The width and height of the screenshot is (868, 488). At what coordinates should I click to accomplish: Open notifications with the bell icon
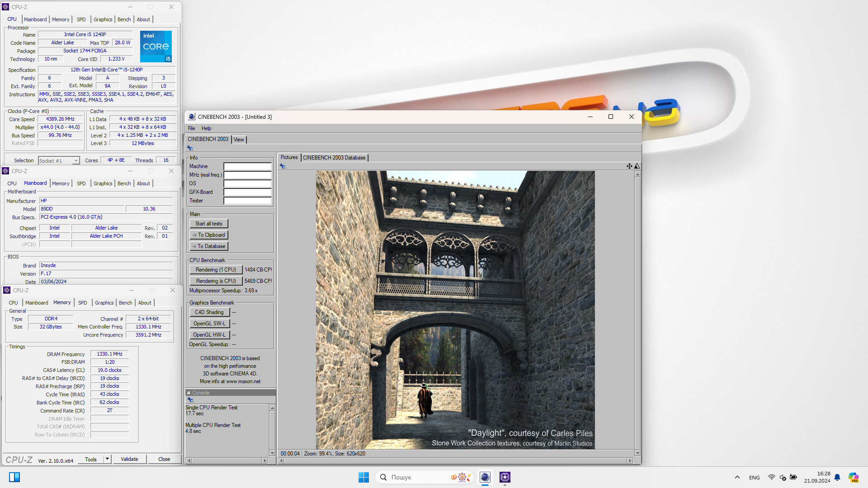click(837, 477)
